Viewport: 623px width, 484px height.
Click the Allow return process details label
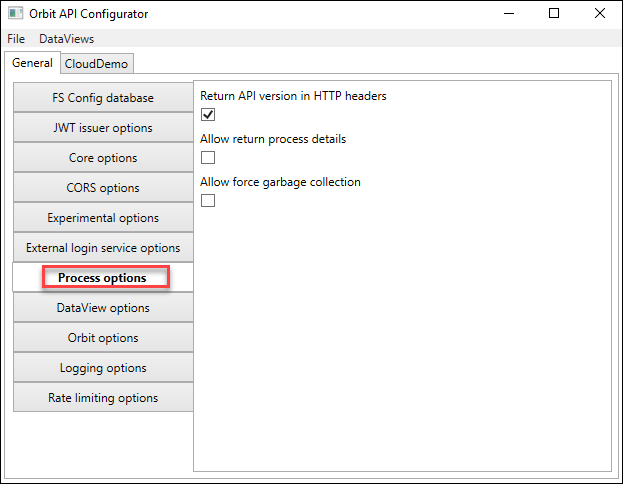(273, 139)
